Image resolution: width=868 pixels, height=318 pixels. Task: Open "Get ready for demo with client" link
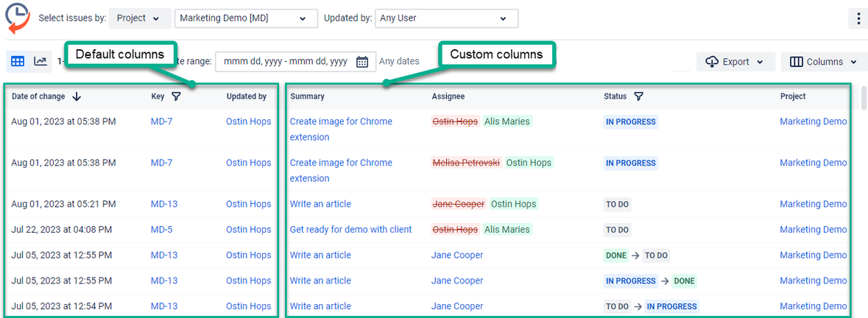coord(350,230)
